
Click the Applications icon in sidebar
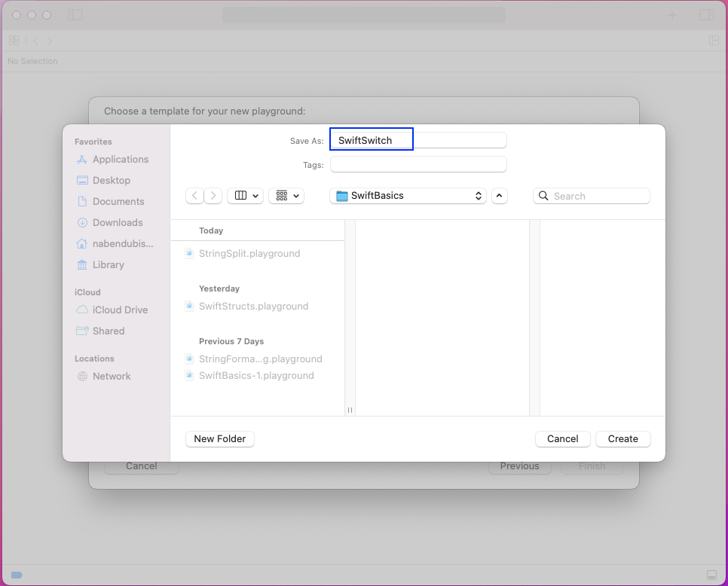pos(82,160)
